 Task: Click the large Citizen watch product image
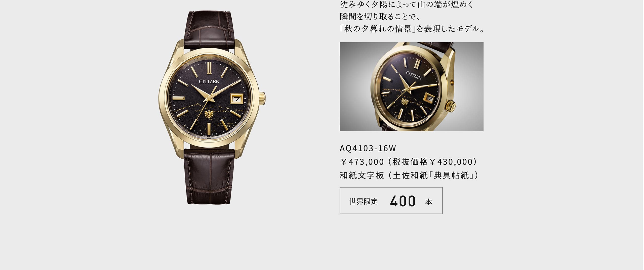pos(212,108)
